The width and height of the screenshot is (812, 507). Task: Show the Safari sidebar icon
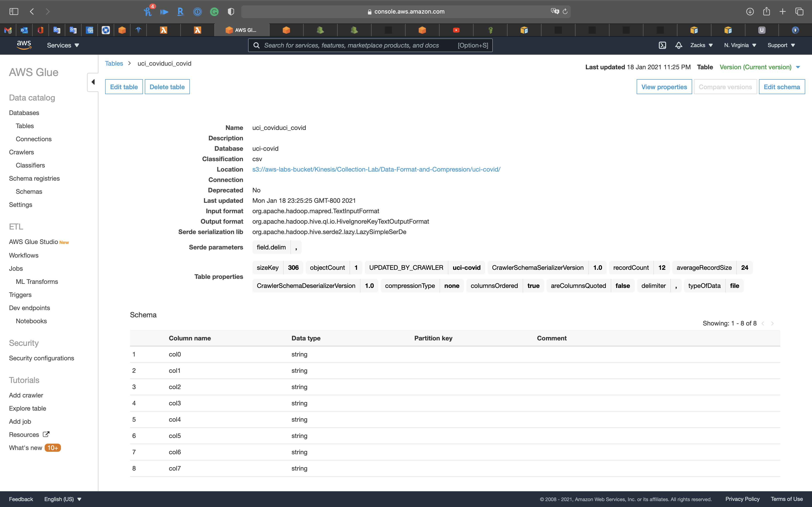14,11
